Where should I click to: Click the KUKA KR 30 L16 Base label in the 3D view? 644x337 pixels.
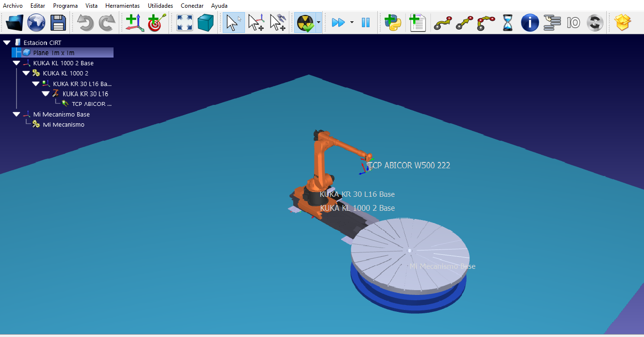[357, 194]
